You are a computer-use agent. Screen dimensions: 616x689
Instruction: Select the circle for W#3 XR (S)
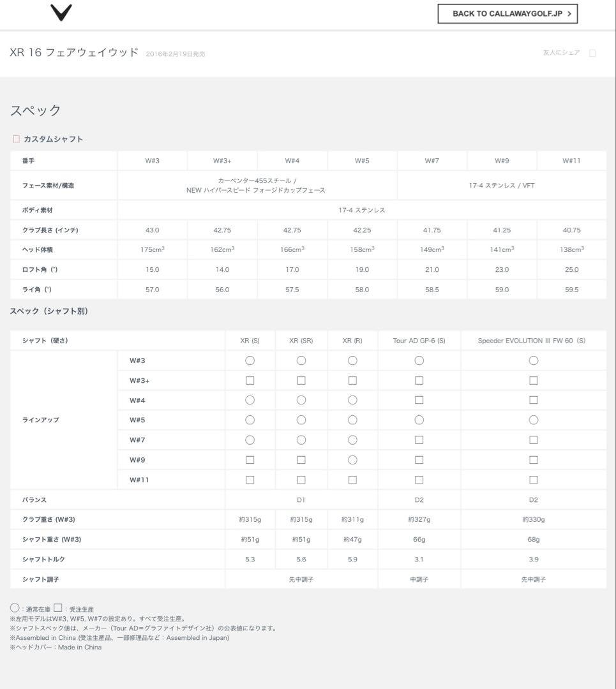(250, 360)
